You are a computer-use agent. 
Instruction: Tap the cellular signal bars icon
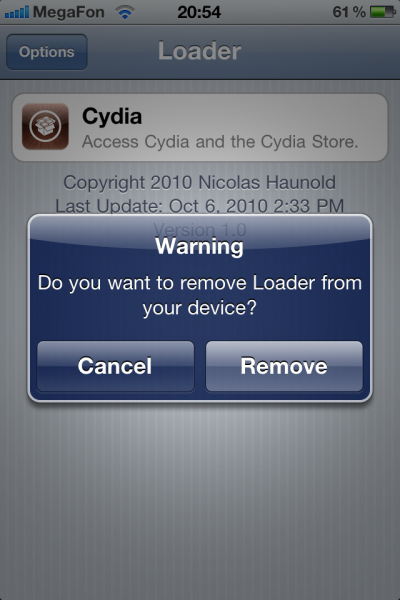[17, 13]
